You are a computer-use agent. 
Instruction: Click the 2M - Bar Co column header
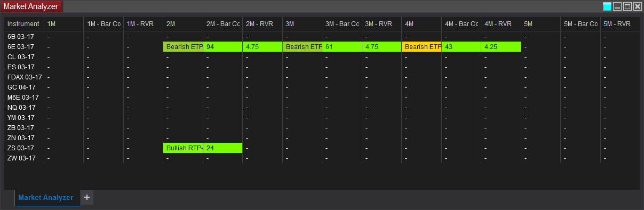pyautogui.click(x=222, y=24)
